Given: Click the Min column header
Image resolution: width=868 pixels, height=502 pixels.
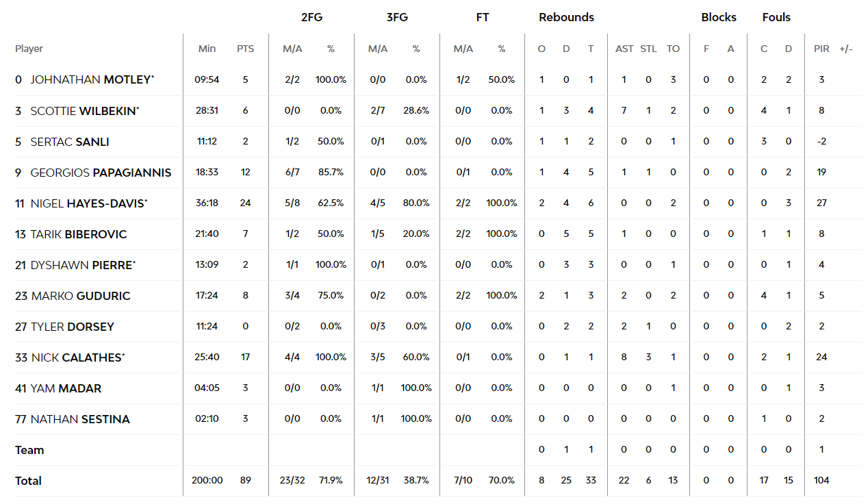Looking at the screenshot, I should coord(207,49).
